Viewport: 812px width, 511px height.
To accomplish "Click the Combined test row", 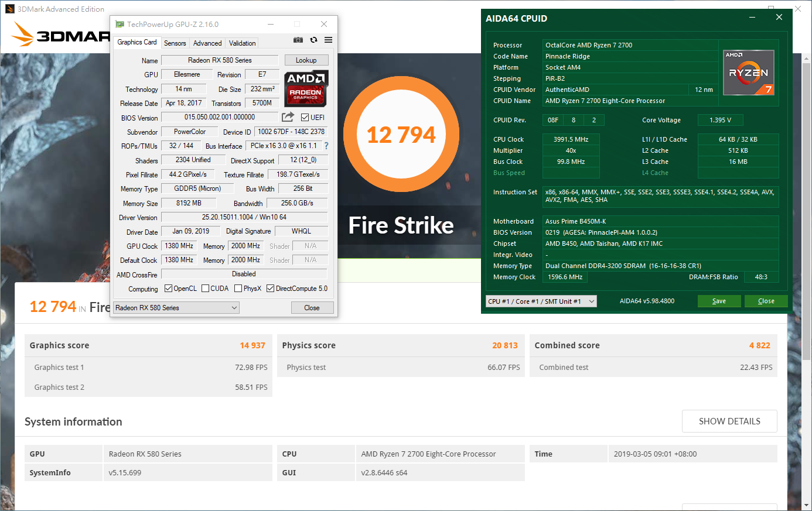I will pyautogui.click(x=654, y=368).
